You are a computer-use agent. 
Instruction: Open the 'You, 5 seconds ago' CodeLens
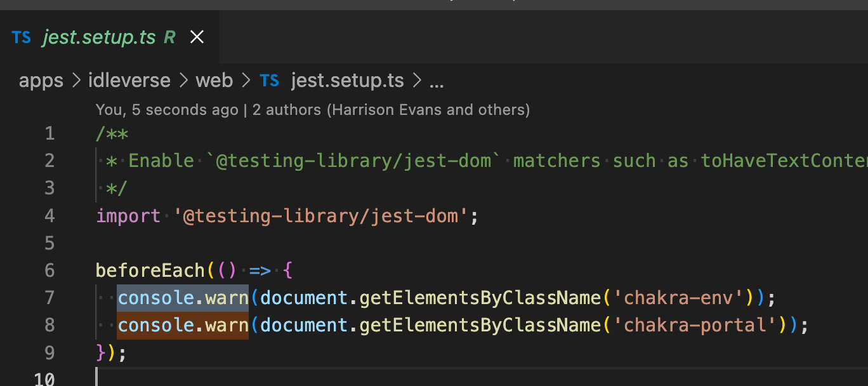coord(167,110)
